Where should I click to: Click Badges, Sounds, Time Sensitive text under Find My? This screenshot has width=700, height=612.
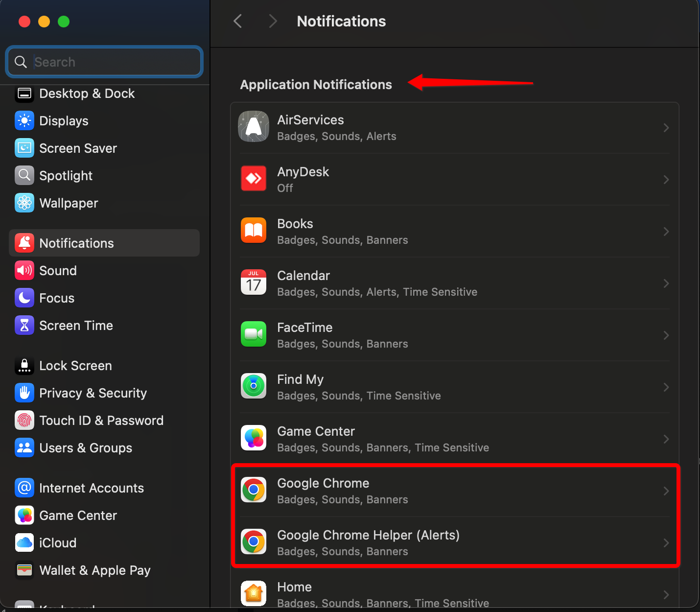[x=359, y=396]
